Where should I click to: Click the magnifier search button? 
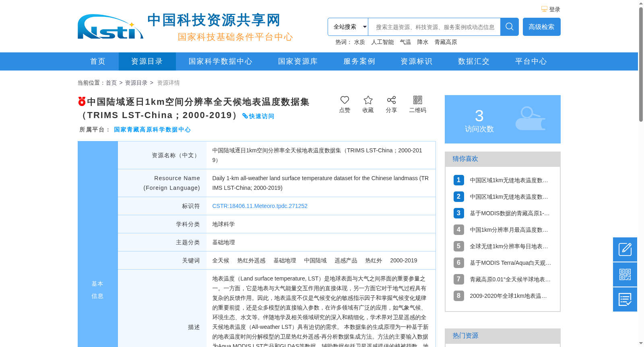coord(510,27)
